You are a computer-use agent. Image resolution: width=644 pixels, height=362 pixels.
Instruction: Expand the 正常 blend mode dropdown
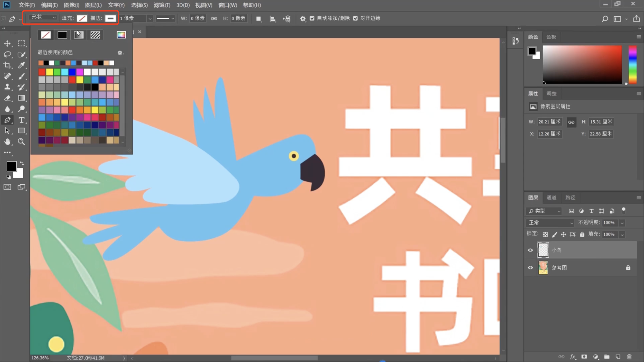pyautogui.click(x=550, y=223)
